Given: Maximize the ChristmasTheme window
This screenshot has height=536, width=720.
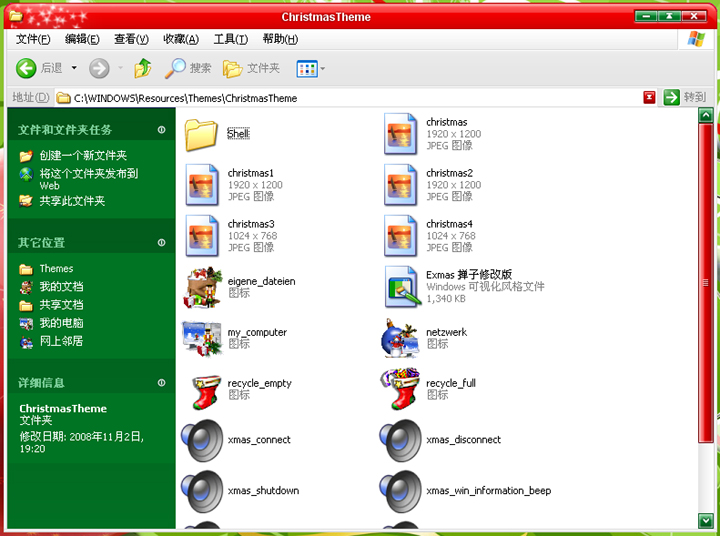Looking at the screenshot, I should point(669,17).
